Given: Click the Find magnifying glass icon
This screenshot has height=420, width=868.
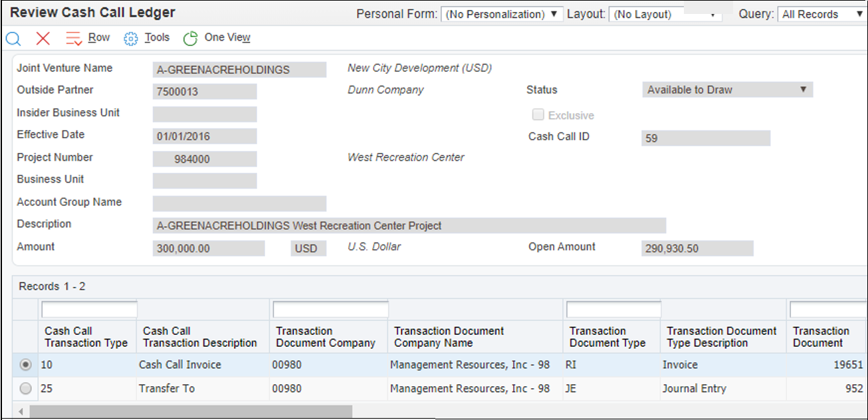Looking at the screenshot, I should (13, 38).
